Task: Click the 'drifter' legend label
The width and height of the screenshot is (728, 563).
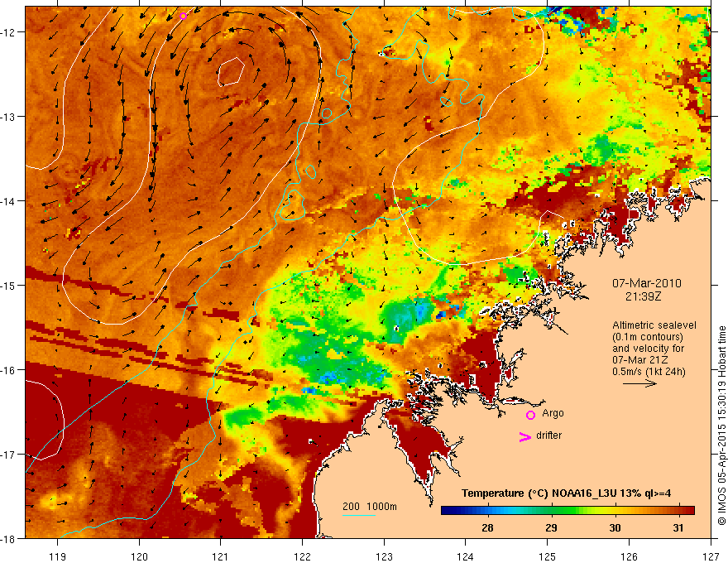Action: (548, 435)
